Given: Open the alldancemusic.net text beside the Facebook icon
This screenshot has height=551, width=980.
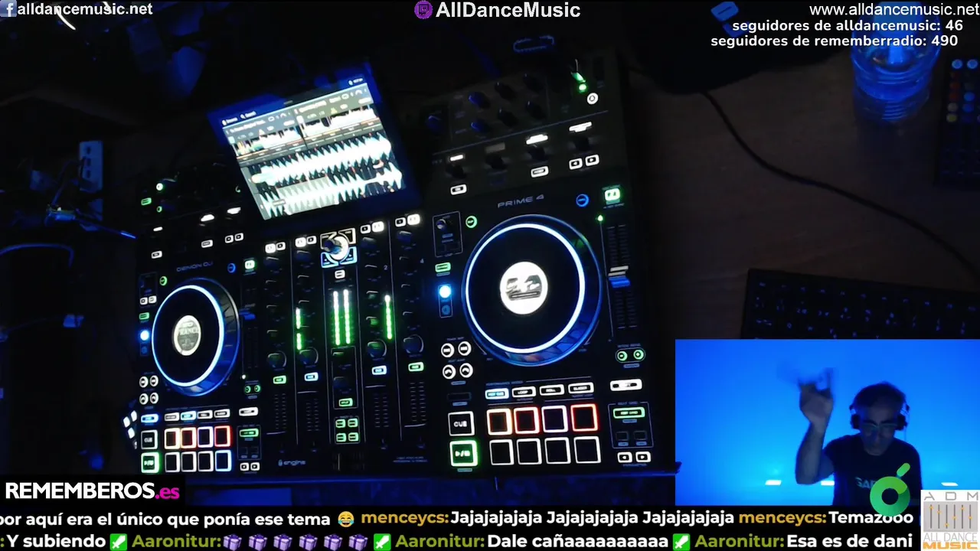Looking at the screenshot, I should point(84,9).
